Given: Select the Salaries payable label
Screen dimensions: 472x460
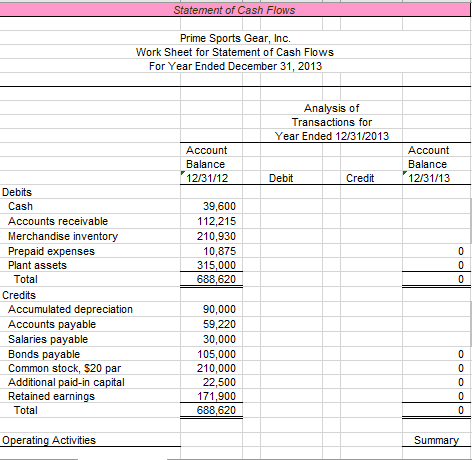Looking at the screenshot, I should (48, 339).
